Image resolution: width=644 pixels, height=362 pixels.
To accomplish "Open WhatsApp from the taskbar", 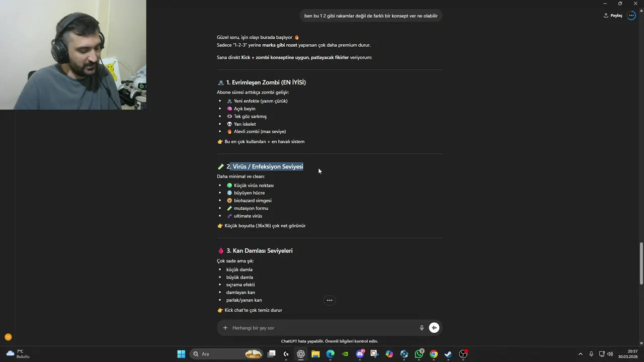I will 419,354.
